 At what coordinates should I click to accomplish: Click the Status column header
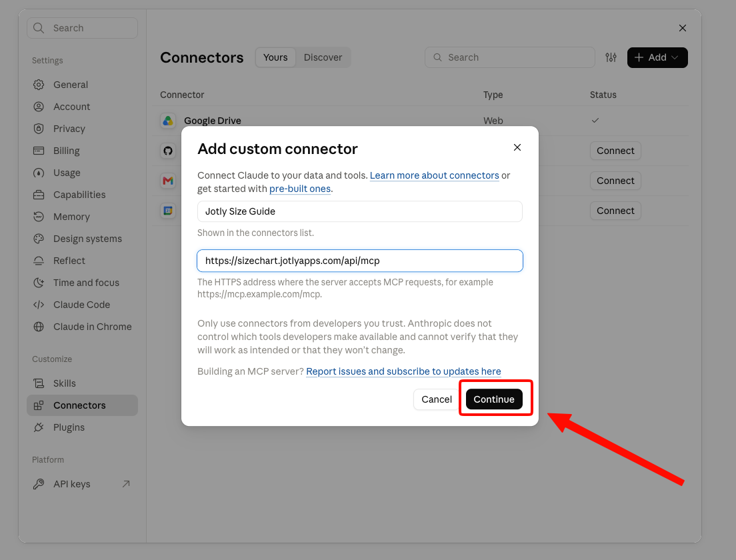pos(603,95)
